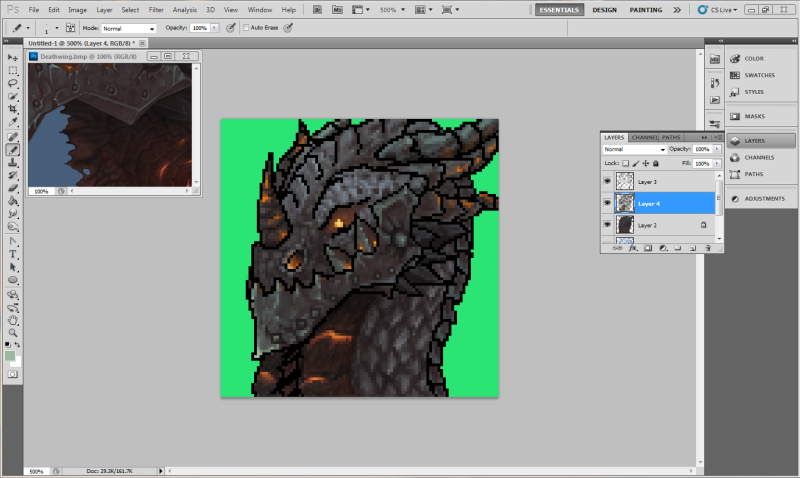Select the Paint Bucket tool
Viewport: 800px width, 478px height.
point(13,201)
